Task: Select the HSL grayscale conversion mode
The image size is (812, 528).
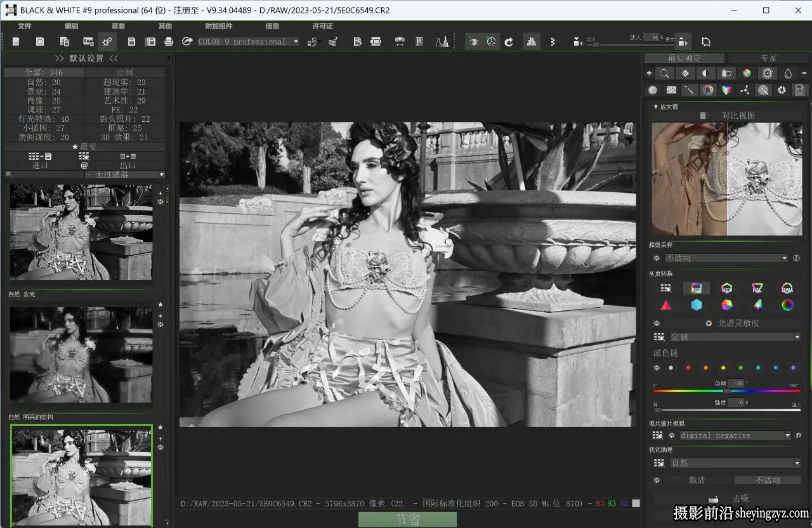Action: pos(757,288)
